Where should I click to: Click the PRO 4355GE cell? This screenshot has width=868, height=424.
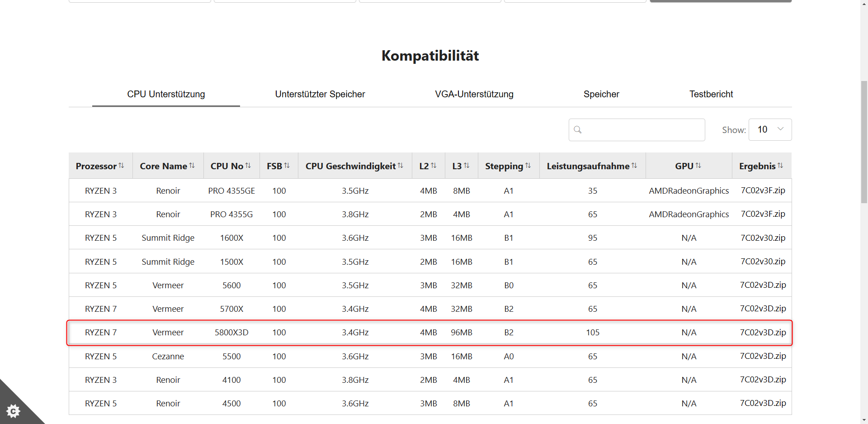(231, 191)
